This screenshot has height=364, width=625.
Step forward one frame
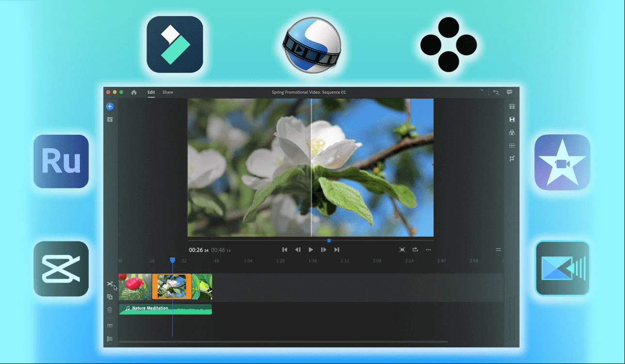[323, 250]
